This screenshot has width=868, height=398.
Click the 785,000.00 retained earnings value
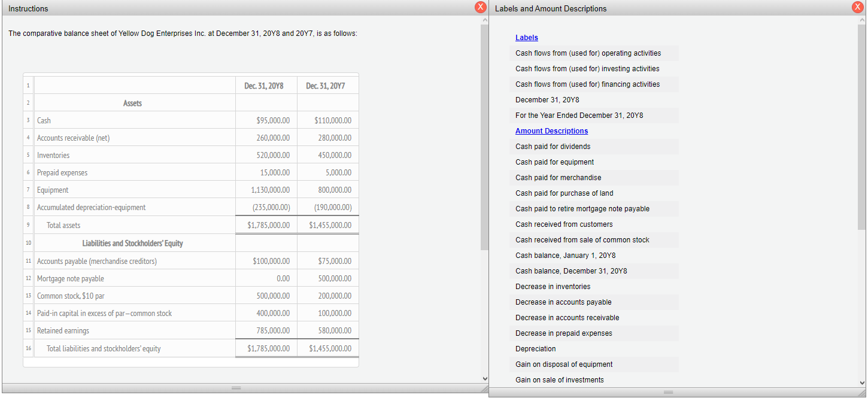(274, 331)
